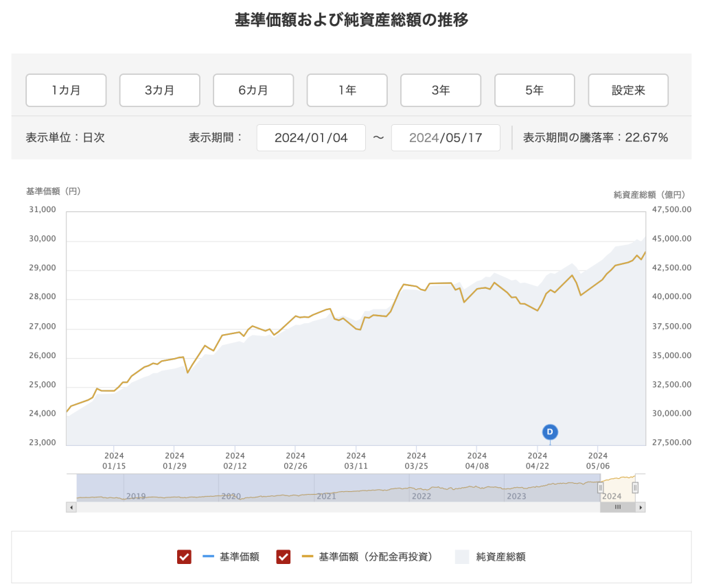Show the 6カ月 period

click(x=253, y=91)
